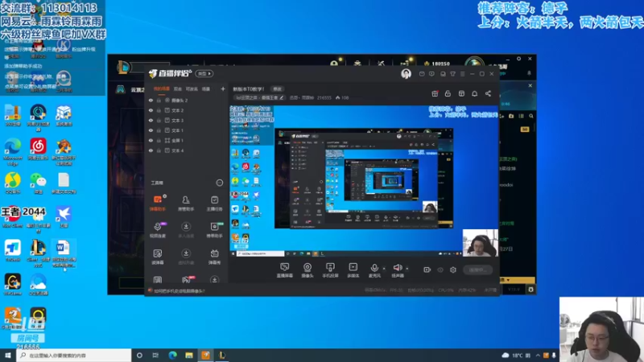Open the hamburger menu in the title bar

(x=462, y=74)
